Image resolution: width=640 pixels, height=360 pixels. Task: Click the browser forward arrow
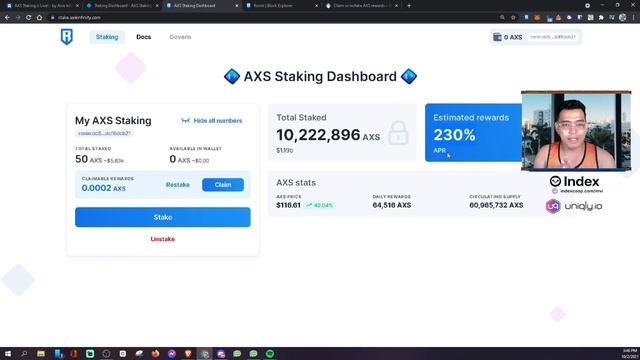(18, 18)
